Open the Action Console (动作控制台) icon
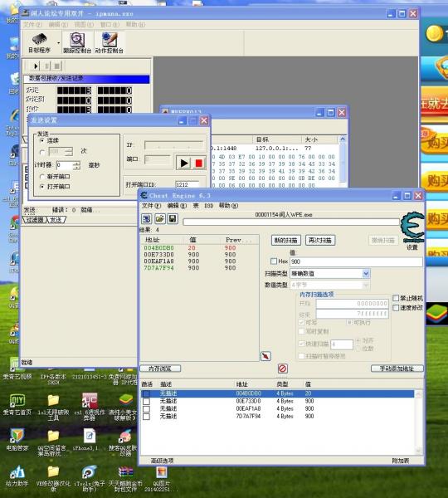Image resolution: width=448 pixels, height=498 pixels. (109, 42)
